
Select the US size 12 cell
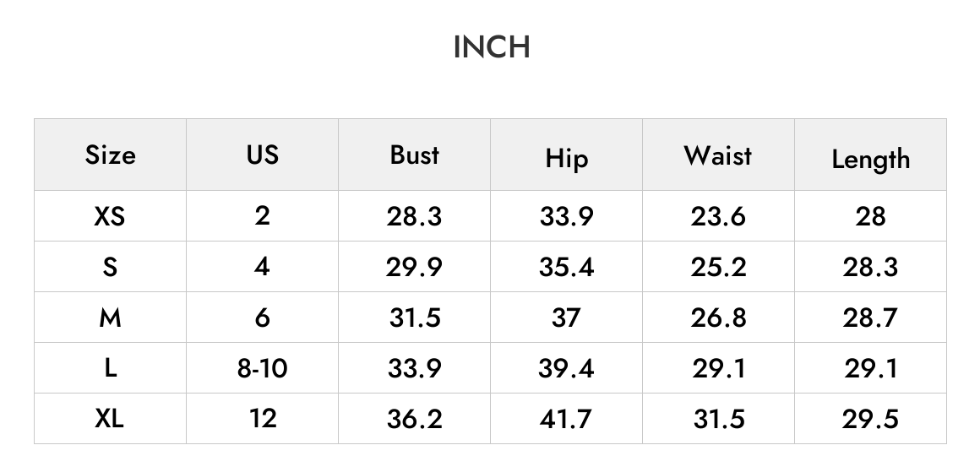(x=263, y=419)
